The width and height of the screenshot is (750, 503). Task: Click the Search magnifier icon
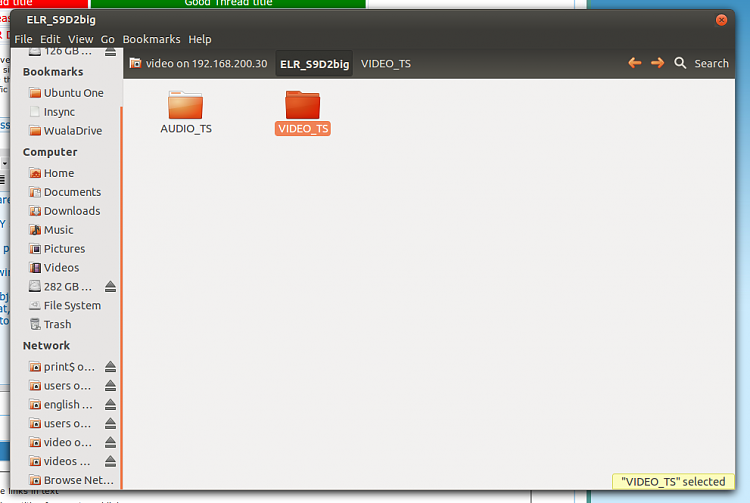coord(680,63)
